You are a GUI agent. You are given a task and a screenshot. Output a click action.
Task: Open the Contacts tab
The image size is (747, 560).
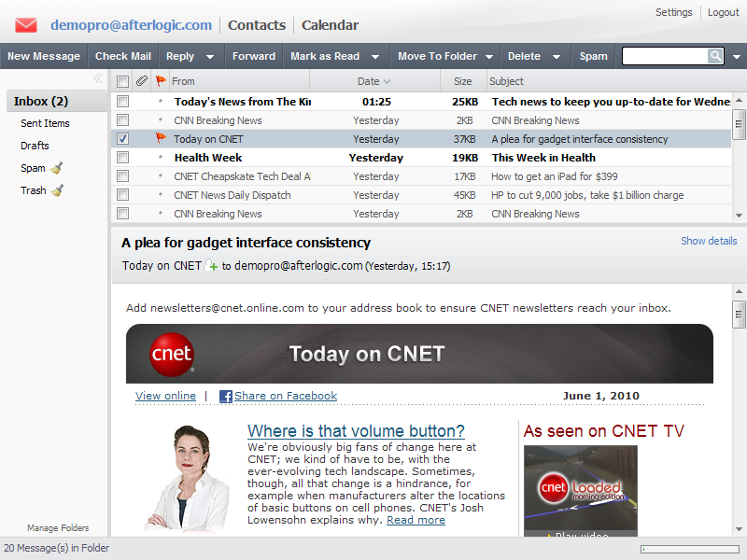(x=257, y=25)
